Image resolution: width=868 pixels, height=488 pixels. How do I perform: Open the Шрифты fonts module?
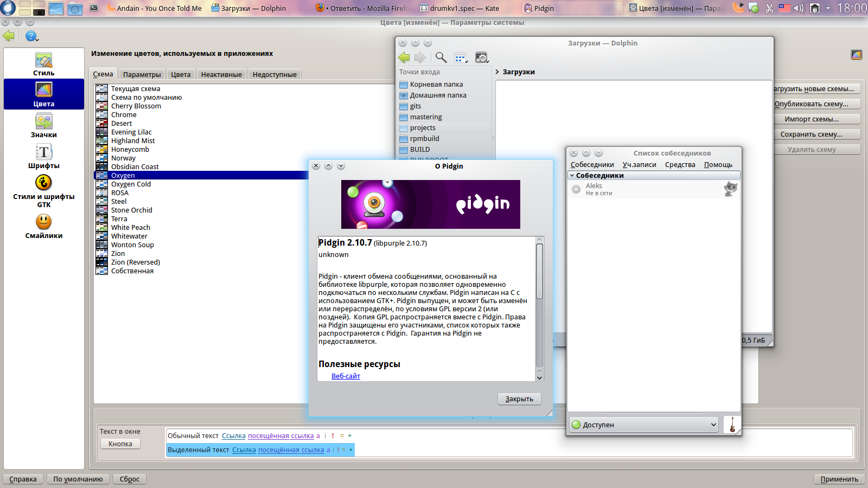point(44,156)
